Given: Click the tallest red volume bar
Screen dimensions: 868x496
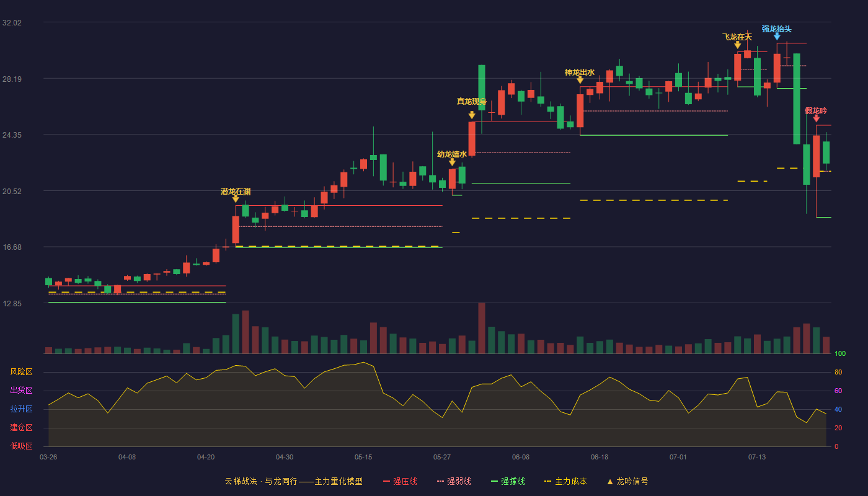Looking at the screenshot, I should tap(482, 328).
